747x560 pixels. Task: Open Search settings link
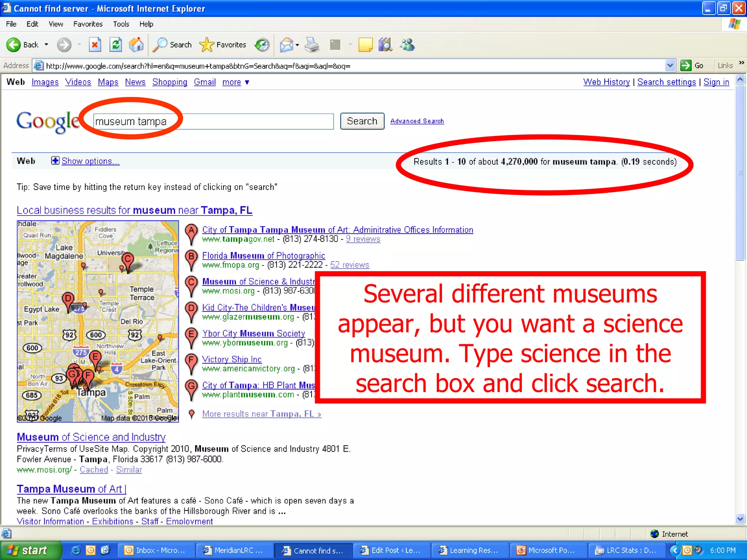666,82
